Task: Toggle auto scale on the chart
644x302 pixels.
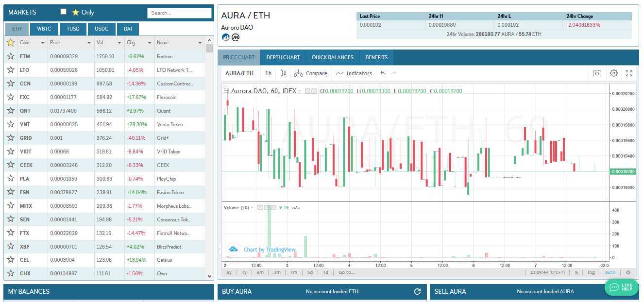Action: tap(610, 272)
